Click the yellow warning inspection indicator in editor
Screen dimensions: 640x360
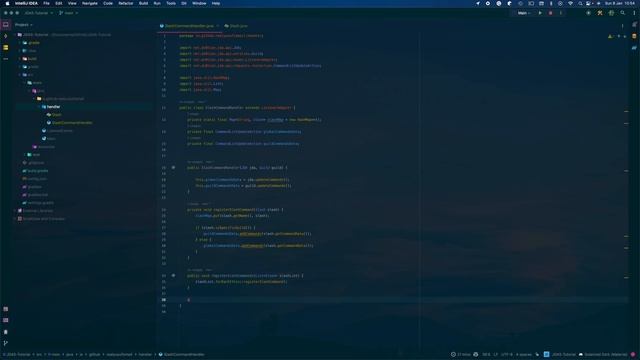click(610, 36)
